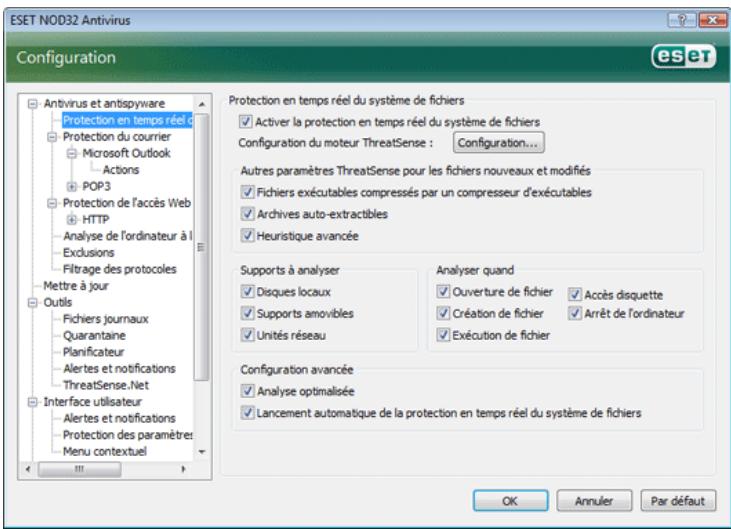Screen dimensions: 731x529
Task: Open ThreatSense Configuration... button
Action: pos(498,143)
